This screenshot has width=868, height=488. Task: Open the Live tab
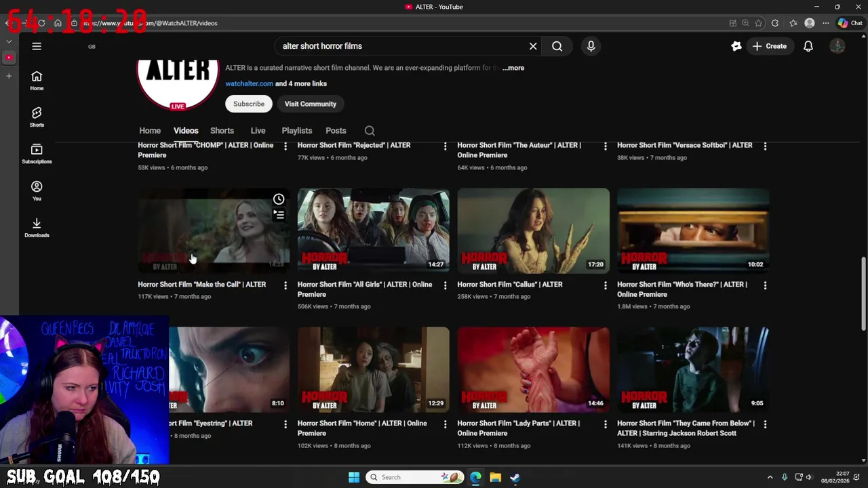point(258,131)
